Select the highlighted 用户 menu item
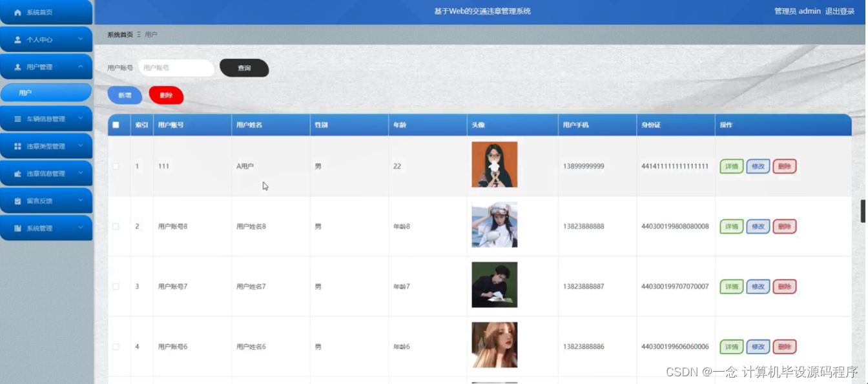Viewport: 868px width, 384px height. [46, 92]
